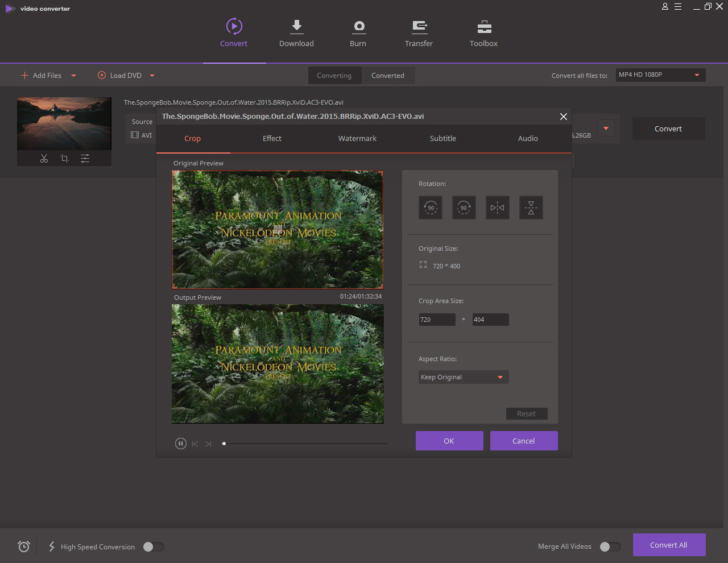
Task: Click the source video thumbnail
Action: (x=64, y=123)
